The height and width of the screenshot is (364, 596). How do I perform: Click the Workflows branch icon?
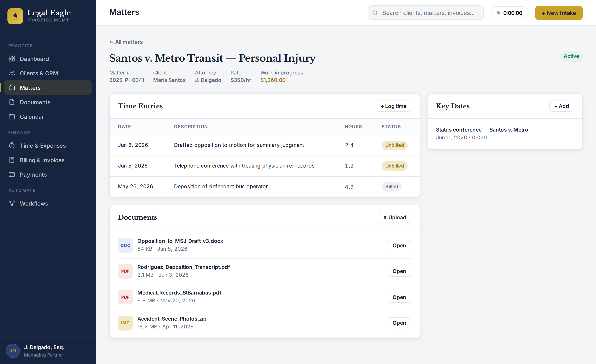click(x=12, y=204)
